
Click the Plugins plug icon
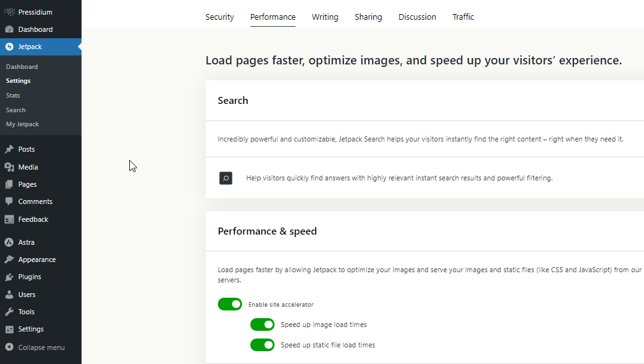pos(9,277)
